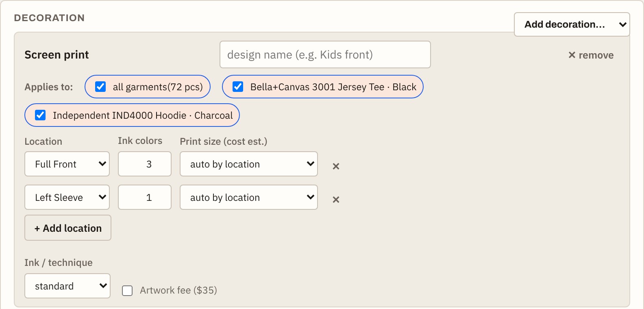Open print size dropdown for Full Front
The height and width of the screenshot is (309, 644).
249,164
